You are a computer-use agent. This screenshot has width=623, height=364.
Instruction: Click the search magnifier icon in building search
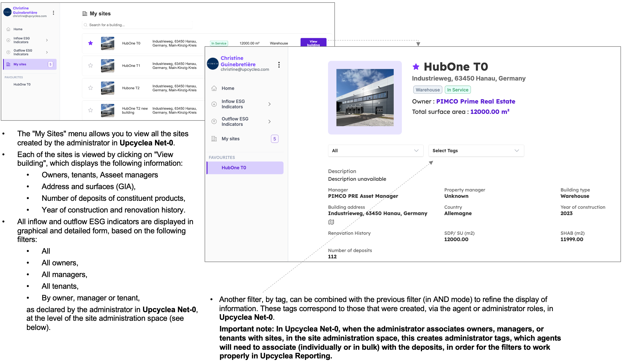(86, 25)
